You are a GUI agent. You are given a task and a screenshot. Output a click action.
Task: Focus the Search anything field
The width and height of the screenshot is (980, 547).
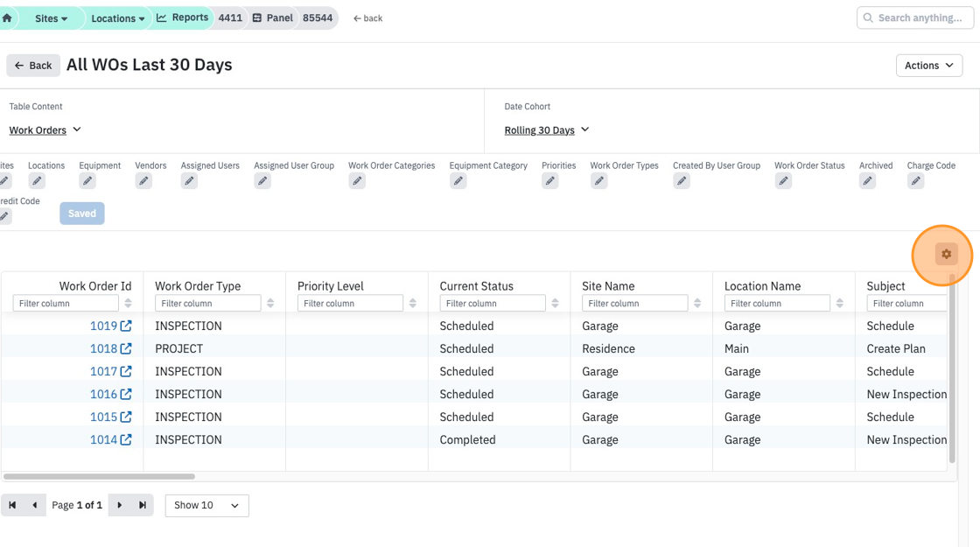click(x=915, y=18)
